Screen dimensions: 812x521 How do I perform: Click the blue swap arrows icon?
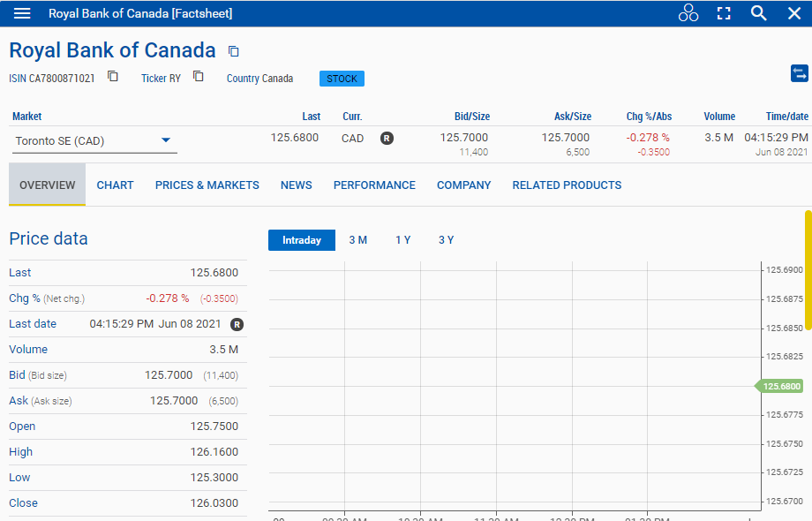(799, 73)
